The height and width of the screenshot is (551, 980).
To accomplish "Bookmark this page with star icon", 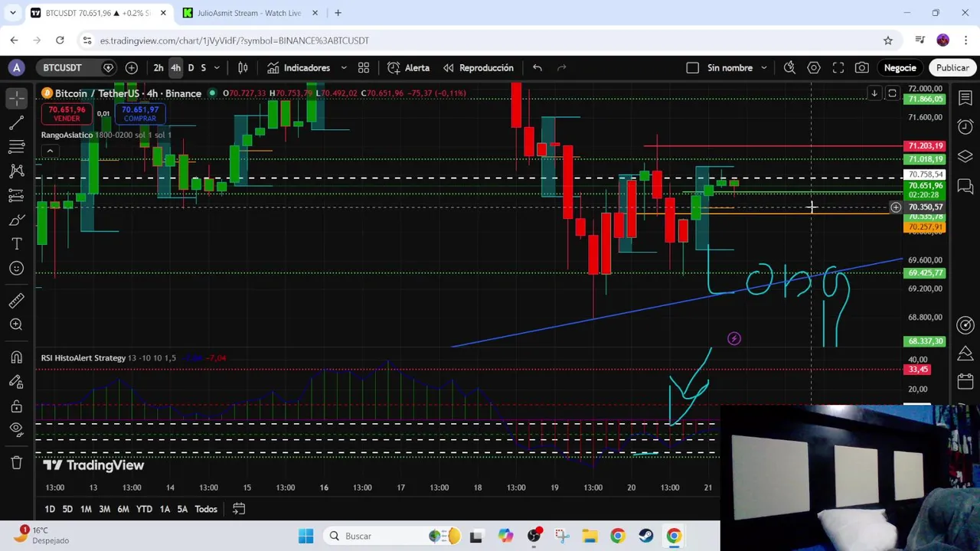I will 888,41.
